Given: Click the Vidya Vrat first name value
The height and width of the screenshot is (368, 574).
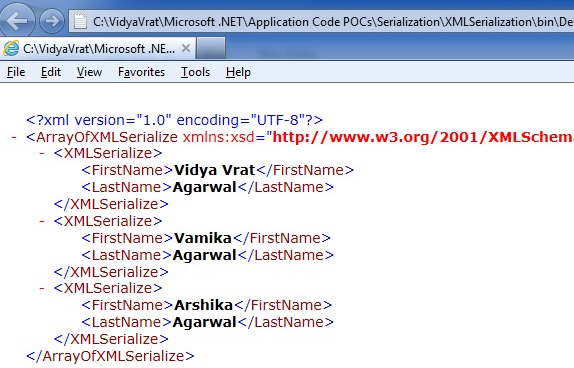Looking at the screenshot, I should coord(215,170).
